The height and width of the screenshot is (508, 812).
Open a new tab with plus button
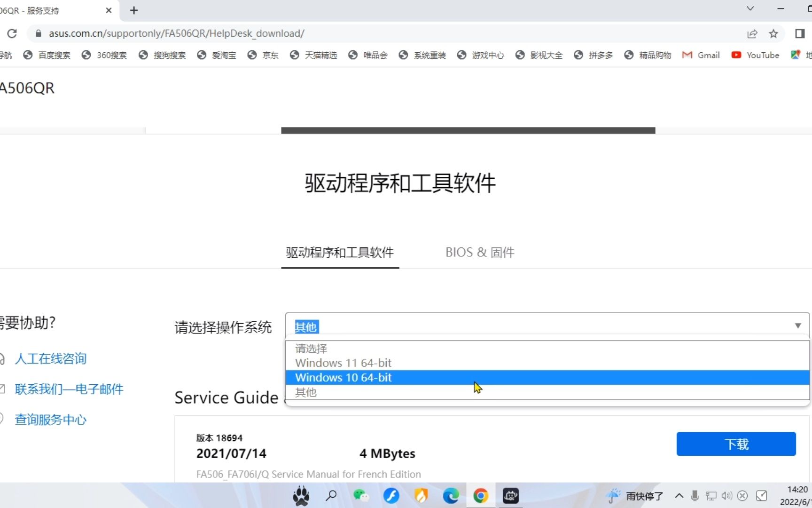[134, 10]
